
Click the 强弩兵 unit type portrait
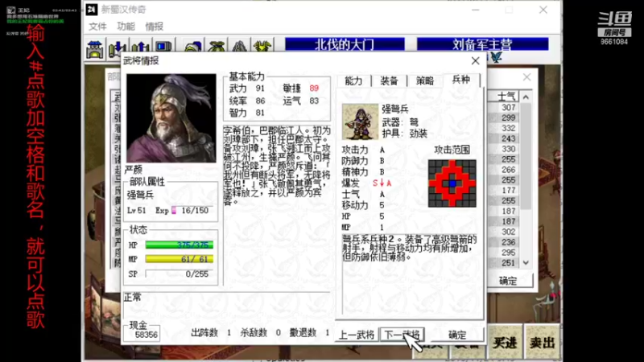point(360,121)
